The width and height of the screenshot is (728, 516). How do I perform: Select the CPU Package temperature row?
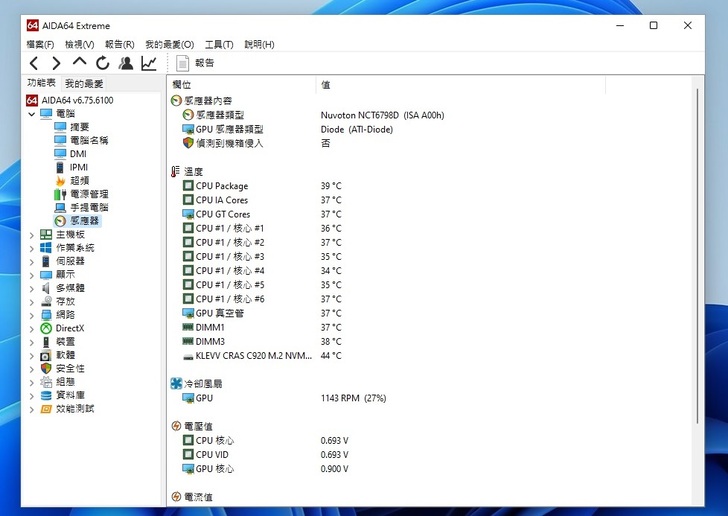(x=221, y=186)
